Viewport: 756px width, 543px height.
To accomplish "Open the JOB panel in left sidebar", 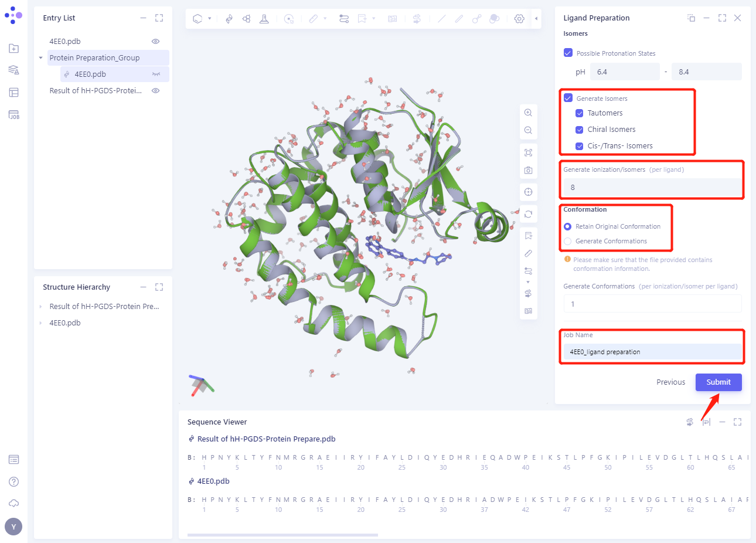I will [14, 115].
